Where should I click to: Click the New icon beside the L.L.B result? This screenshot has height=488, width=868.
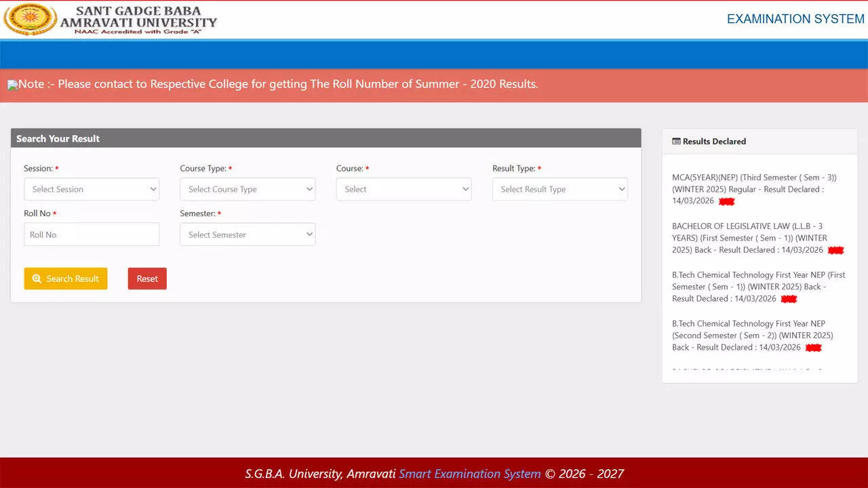tap(836, 250)
